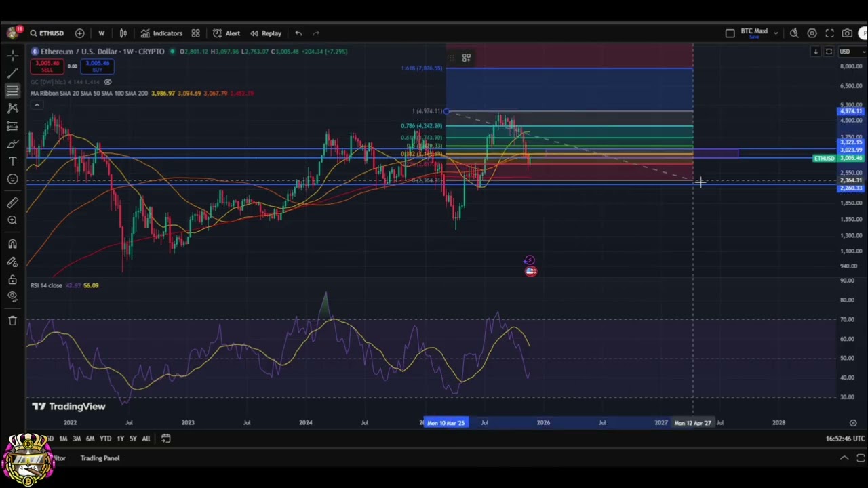
Task: Click the red event marker below candles
Action: pyautogui.click(x=531, y=271)
